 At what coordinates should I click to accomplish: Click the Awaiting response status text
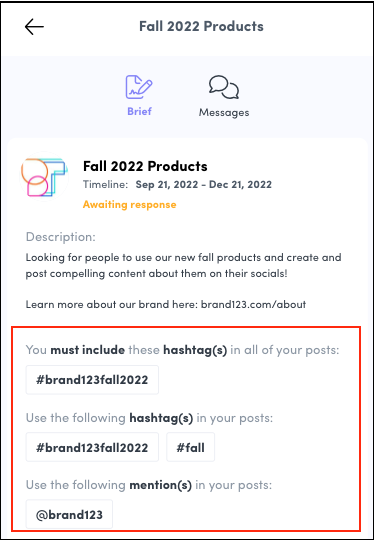[x=129, y=205]
